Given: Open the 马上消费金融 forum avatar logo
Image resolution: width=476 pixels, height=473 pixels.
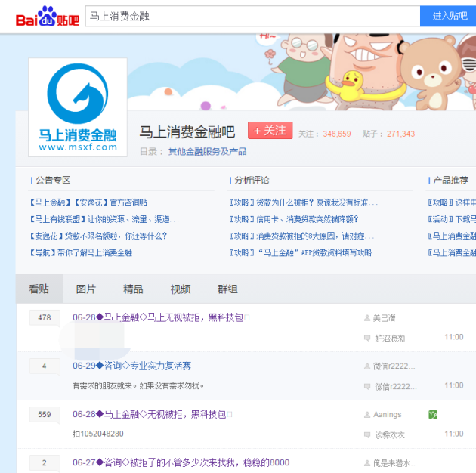Looking at the screenshot, I should [x=78, y=107].
